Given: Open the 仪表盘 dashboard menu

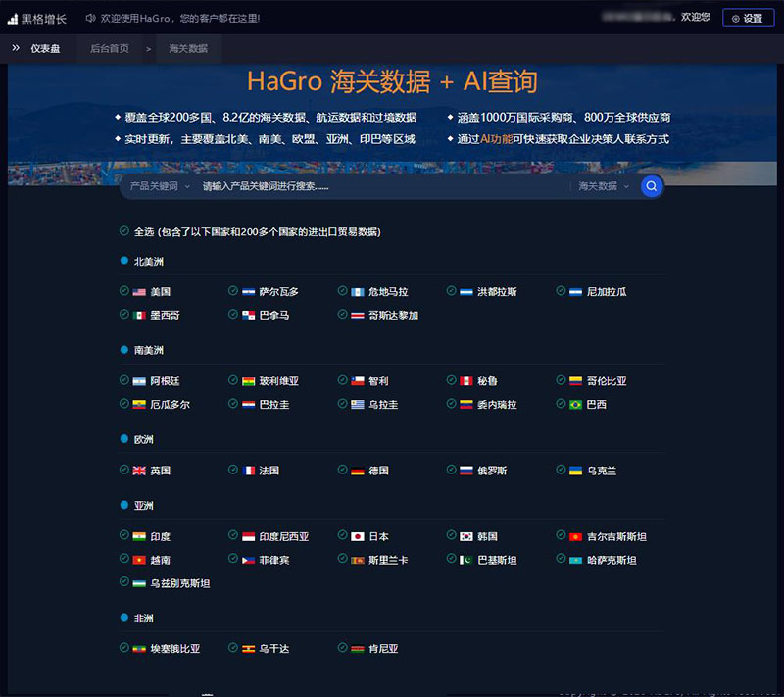Looking at the screenshot, I should click(45, 48).
